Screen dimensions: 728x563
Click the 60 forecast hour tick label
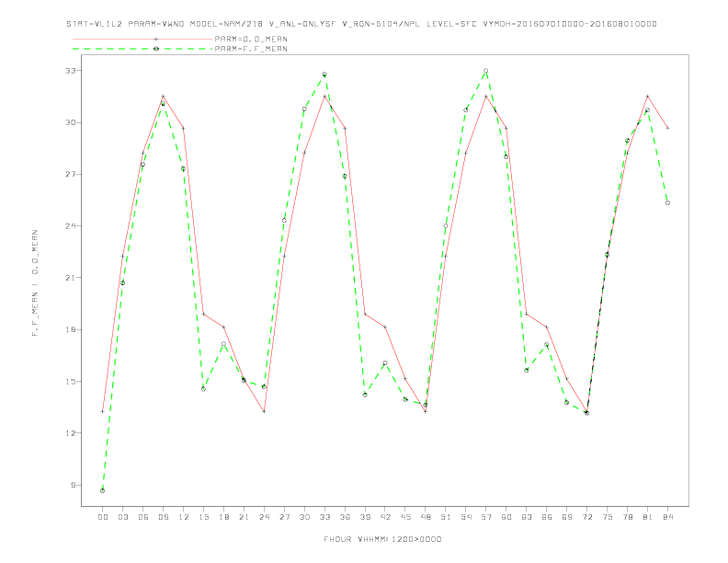click(506, 517)
